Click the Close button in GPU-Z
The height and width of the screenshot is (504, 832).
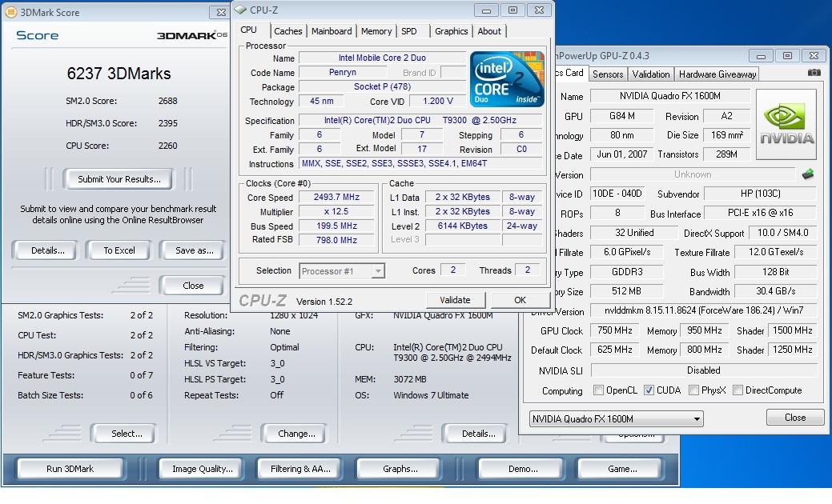[795, 418]
